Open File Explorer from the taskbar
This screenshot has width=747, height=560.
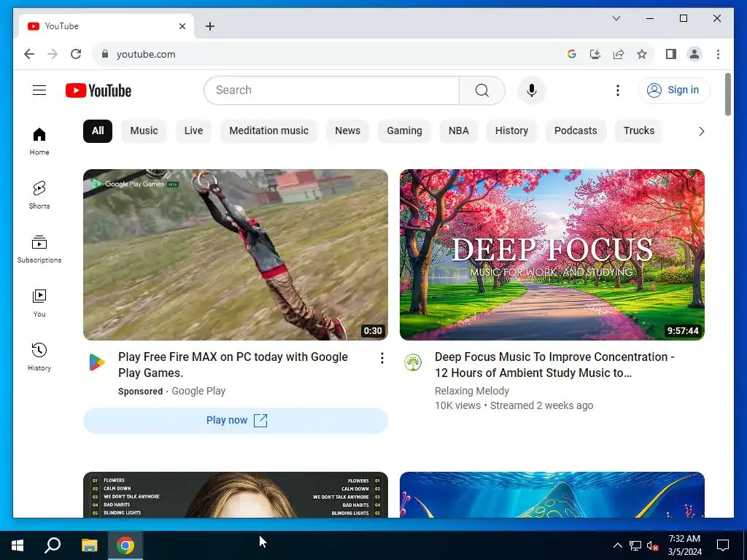89,545
